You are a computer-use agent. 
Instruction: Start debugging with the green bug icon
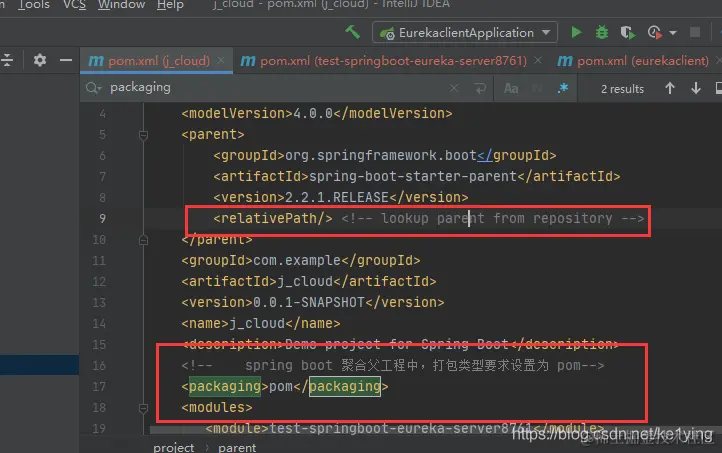[x=601, y=32]
